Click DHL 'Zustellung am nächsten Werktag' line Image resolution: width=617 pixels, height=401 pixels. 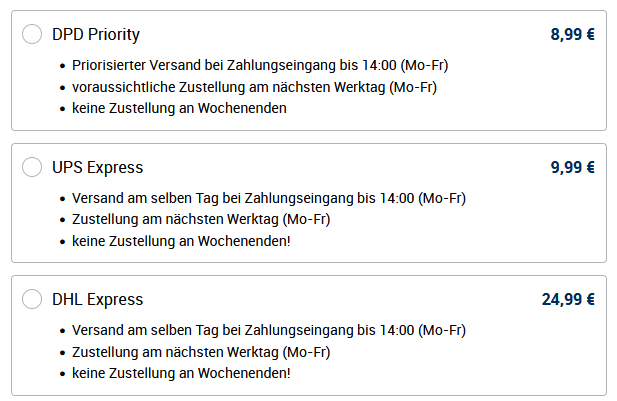tap(201, 351)
